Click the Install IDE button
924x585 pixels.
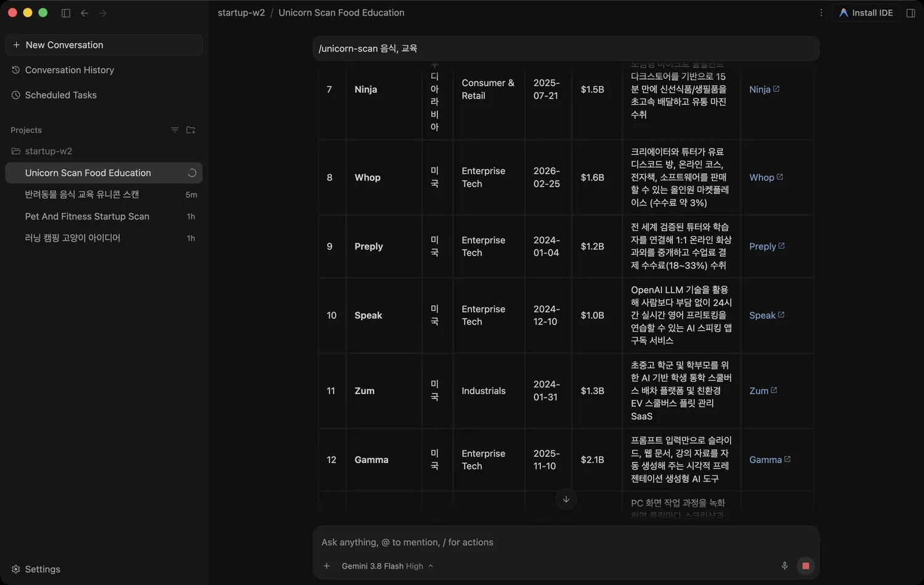(x=865, y=13)
